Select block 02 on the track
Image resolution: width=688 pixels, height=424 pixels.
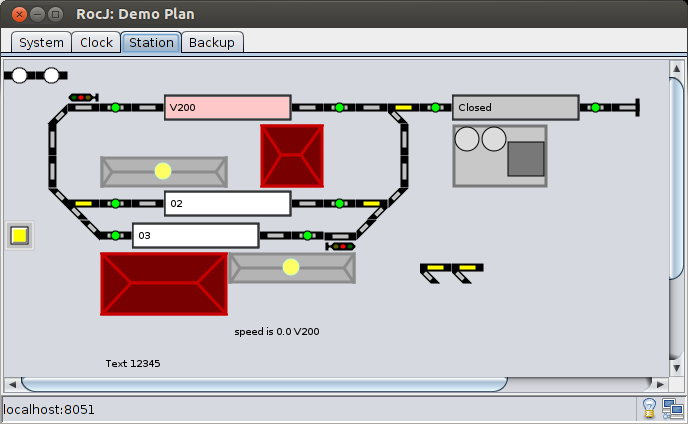tap(227, 204)
